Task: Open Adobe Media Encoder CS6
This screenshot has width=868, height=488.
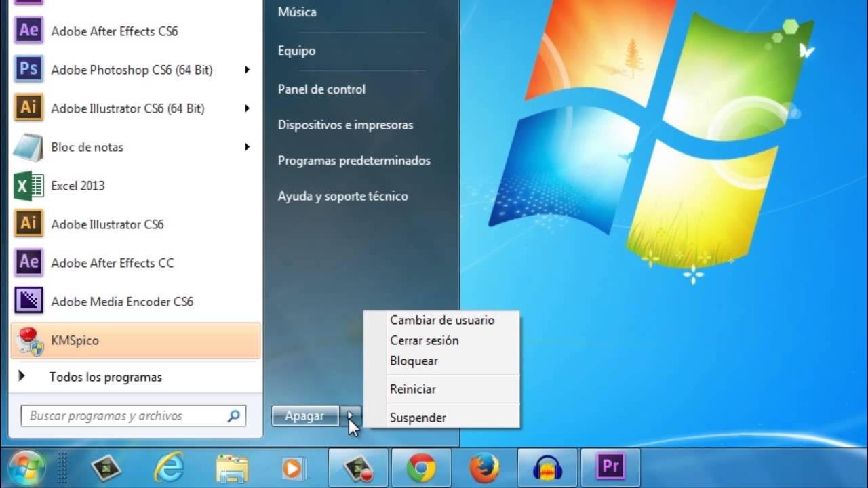Action: point(136,302)
